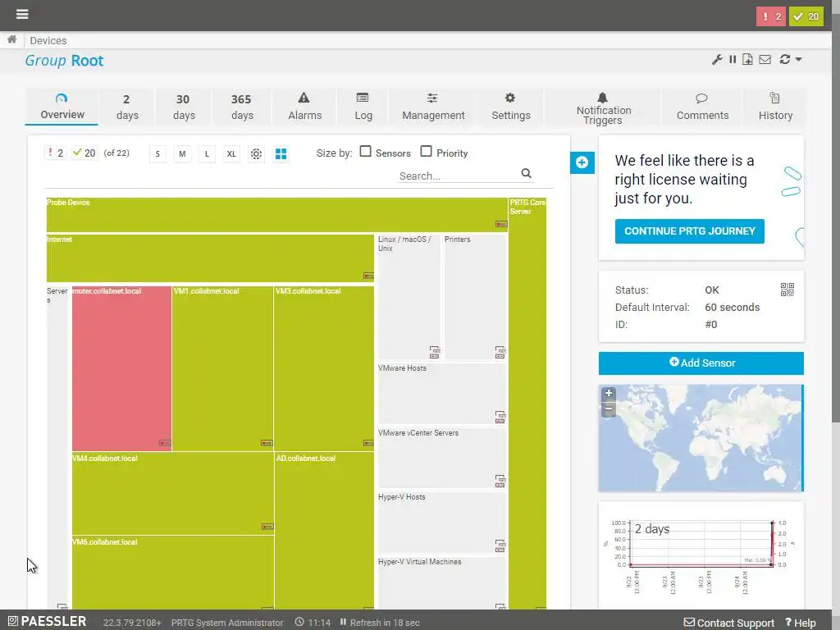Click the Devices breadcrumb link
This screenshot has width=840, height=630.
click(x=48, y=41)
